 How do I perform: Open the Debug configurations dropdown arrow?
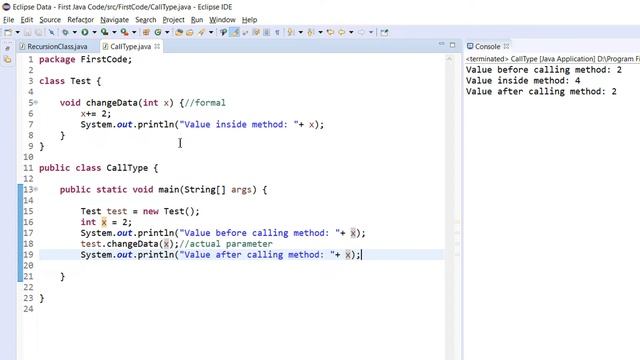(x=75, y=32)
